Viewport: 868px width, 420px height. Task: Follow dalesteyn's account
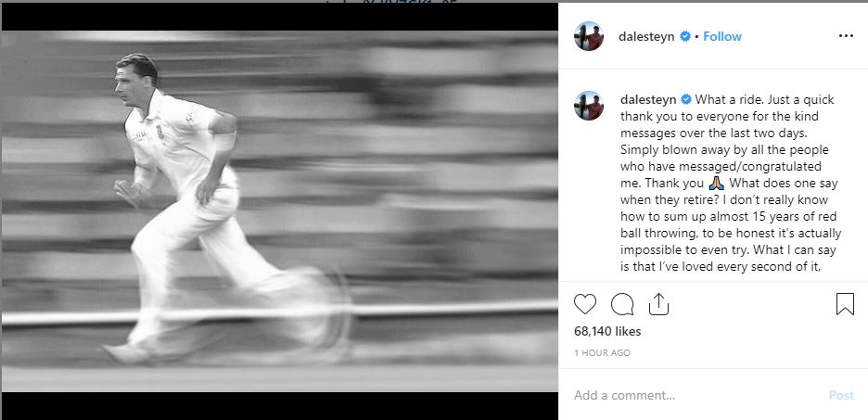[721, 36]
